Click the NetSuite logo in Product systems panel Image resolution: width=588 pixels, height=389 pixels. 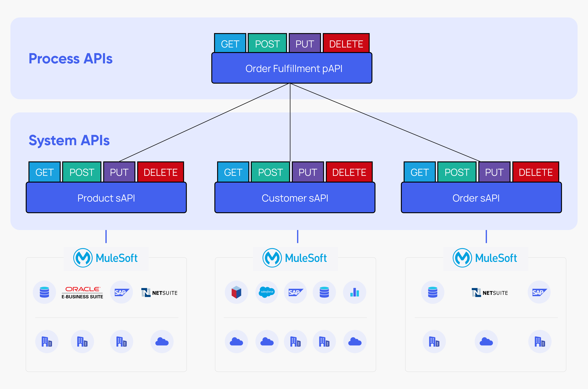click(159, 293)
